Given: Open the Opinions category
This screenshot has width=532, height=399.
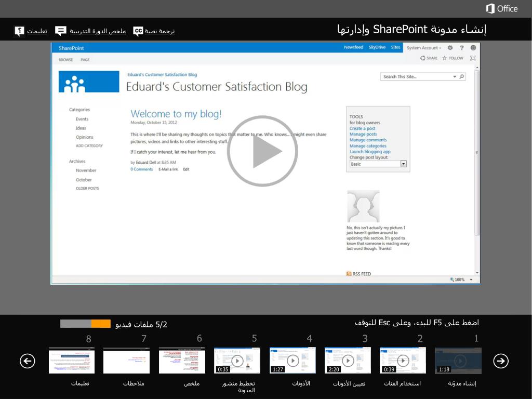Looking at the screenshot, I should point(85,137).
